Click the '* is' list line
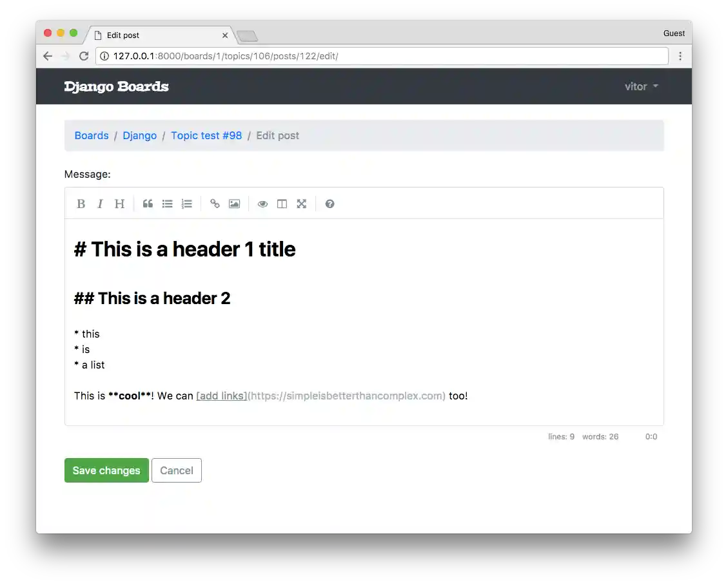This screenshot has width=728, height=585. (82, 349)
